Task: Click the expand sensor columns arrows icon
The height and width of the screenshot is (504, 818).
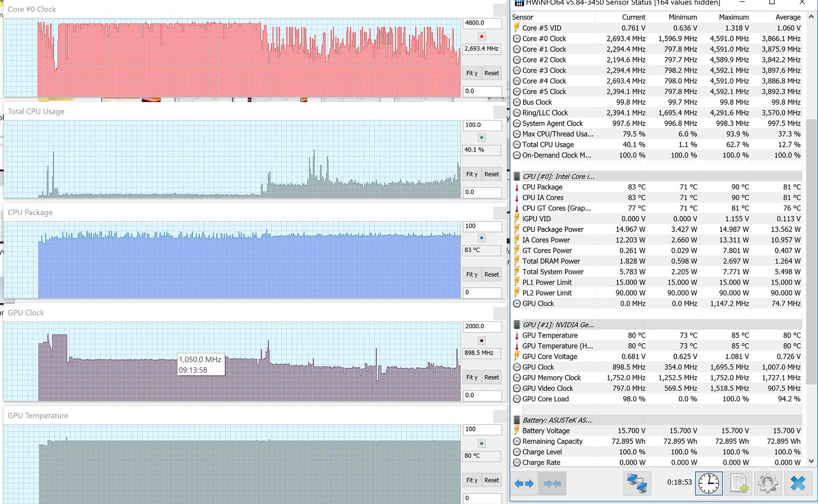Action: coord(524,483)
